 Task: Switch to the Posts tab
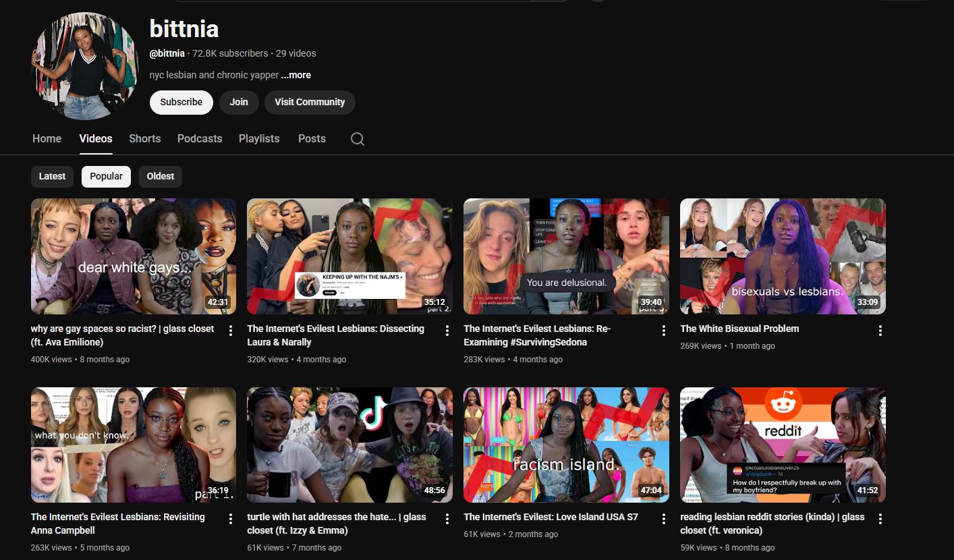[312, 138]
